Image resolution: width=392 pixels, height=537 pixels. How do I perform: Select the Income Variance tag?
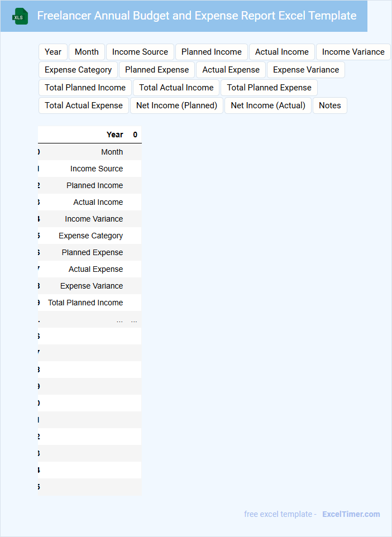coord(353,52)
